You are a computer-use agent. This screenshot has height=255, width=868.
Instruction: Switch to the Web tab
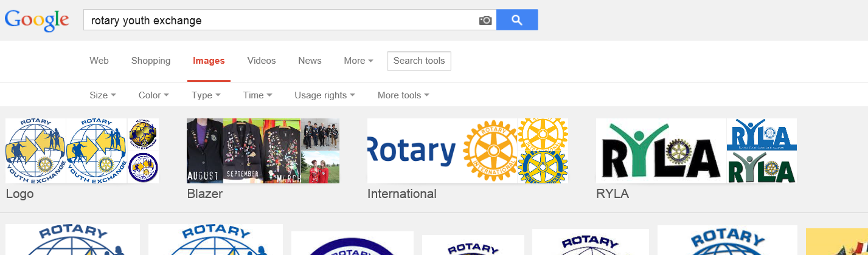[x=99, y=61]
